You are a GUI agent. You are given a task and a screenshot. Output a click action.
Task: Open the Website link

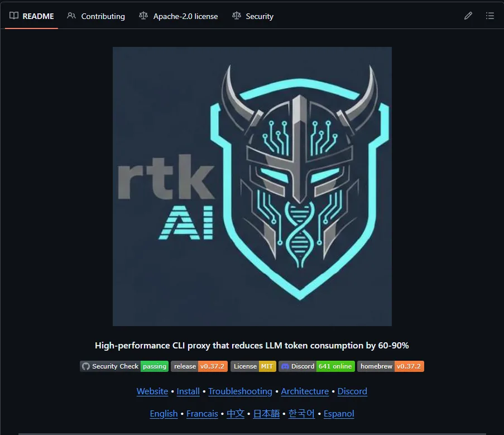pyautogui.click(x=152, y=391)
